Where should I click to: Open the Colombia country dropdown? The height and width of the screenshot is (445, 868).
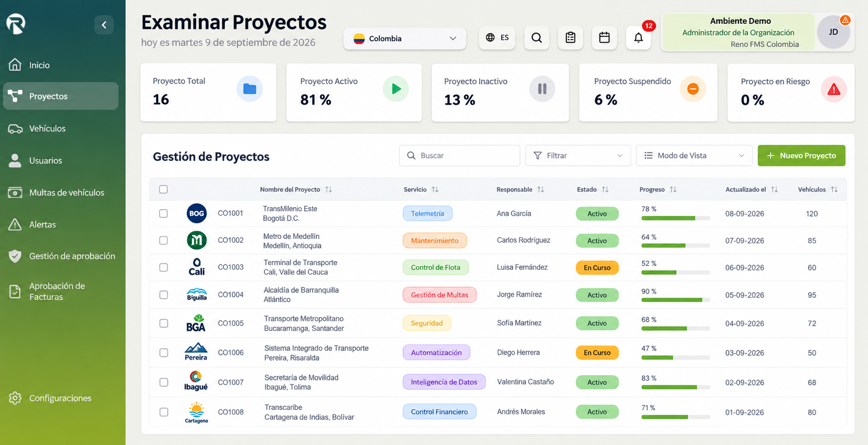(405, 39)
